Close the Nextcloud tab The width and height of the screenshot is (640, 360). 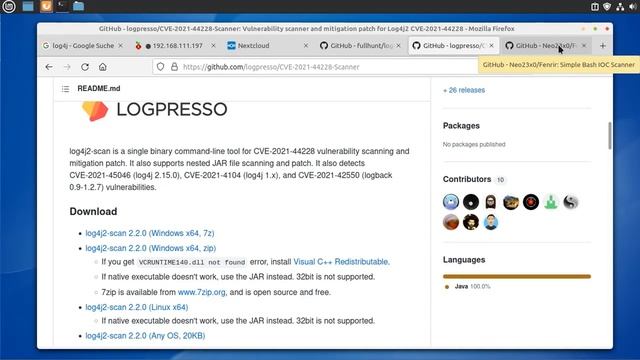tap(306, 46)
